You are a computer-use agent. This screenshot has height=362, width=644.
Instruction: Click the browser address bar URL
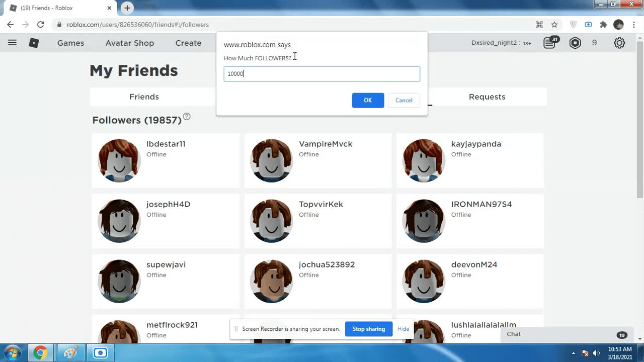click(138, 24)
